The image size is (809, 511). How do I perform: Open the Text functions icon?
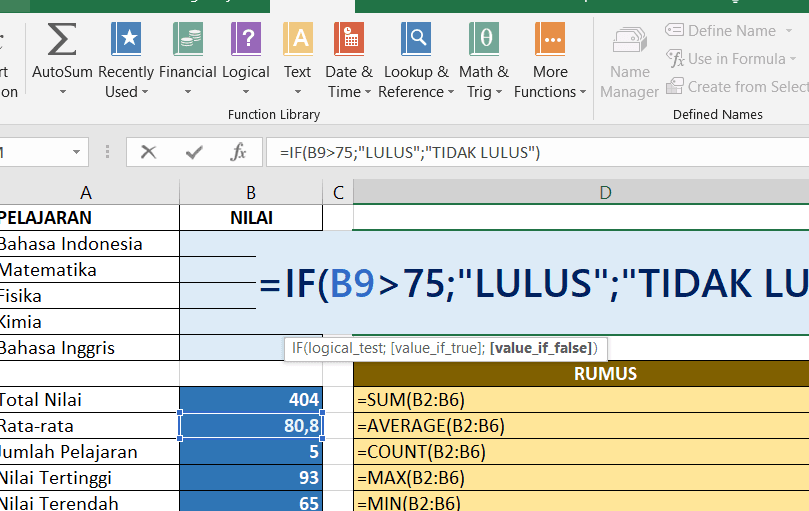(298, 39)
